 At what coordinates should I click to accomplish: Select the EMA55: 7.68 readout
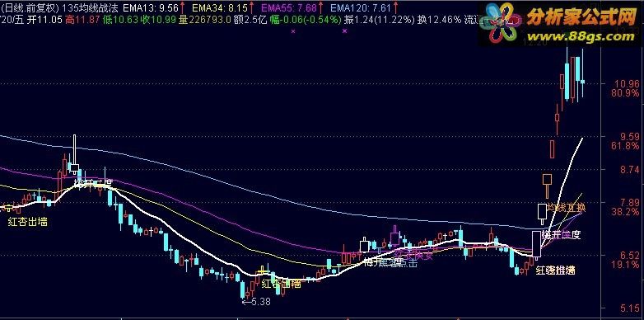[x=289, y=7]
